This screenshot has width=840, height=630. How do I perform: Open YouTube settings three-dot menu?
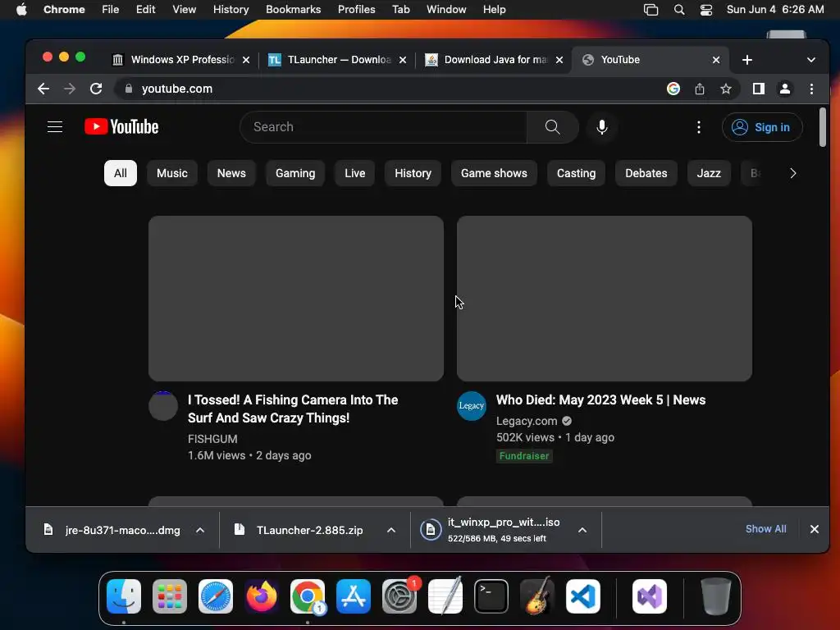(699, 127)
